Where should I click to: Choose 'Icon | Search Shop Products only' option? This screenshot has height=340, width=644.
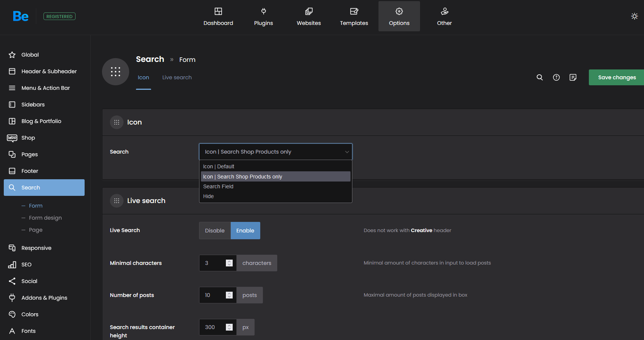coord(276,177)
